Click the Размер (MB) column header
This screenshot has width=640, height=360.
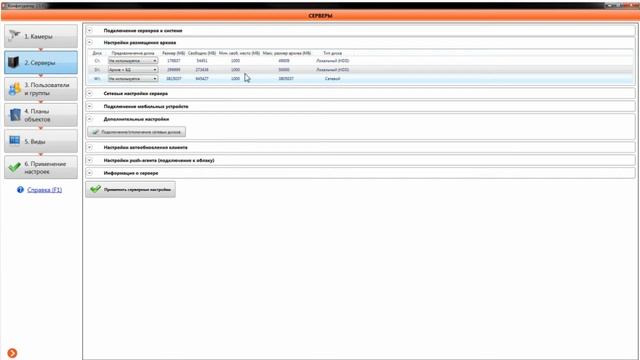pos(173,53)
